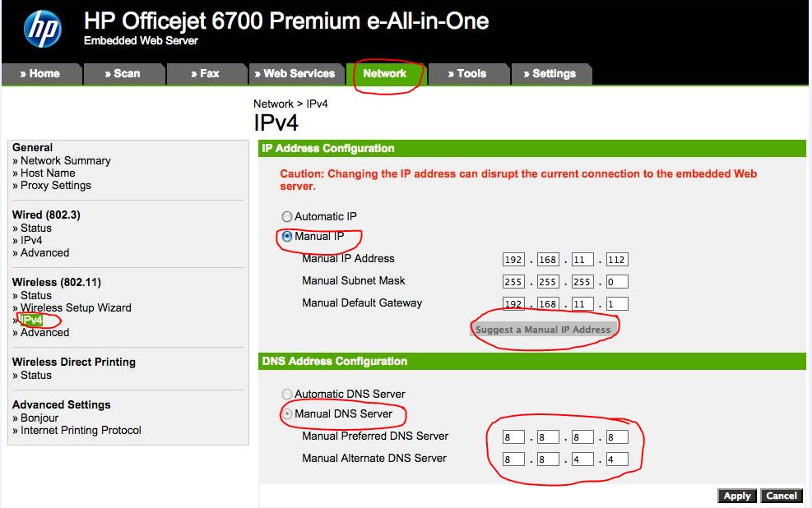Open the Wireless Setup Wizard link

[x=76, y=308]
